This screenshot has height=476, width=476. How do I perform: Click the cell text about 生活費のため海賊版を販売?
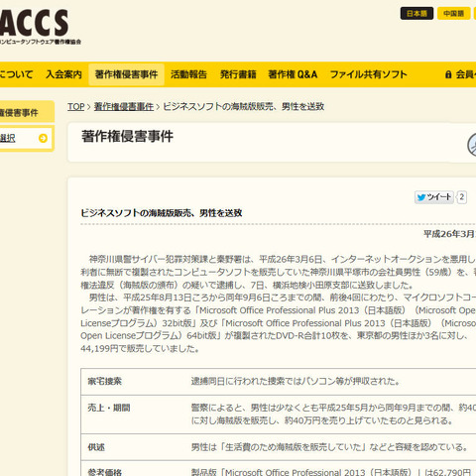pos(329,447)
